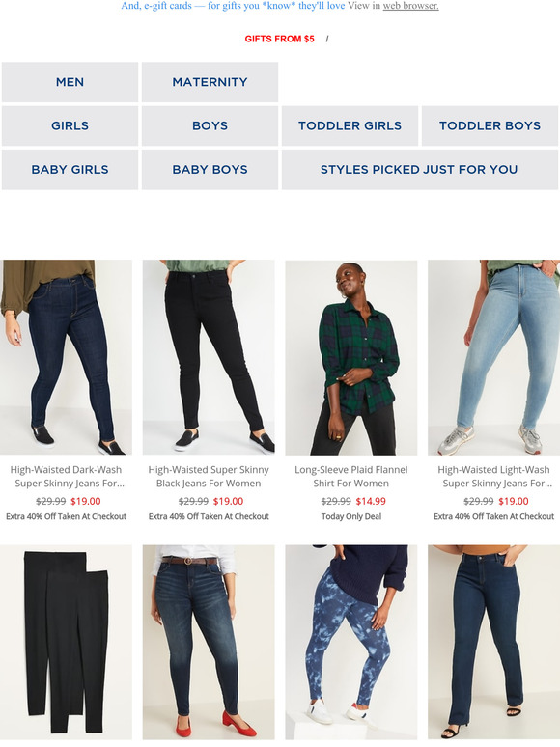View the plaid flannel shirt image
The width and height of the screenshot is (560, 747).
point(351,357)
